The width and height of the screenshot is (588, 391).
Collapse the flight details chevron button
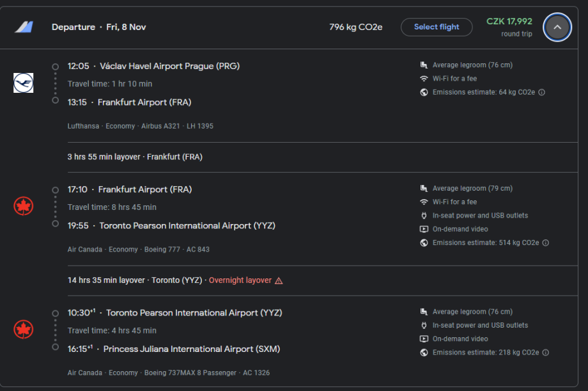coord(557,28)
